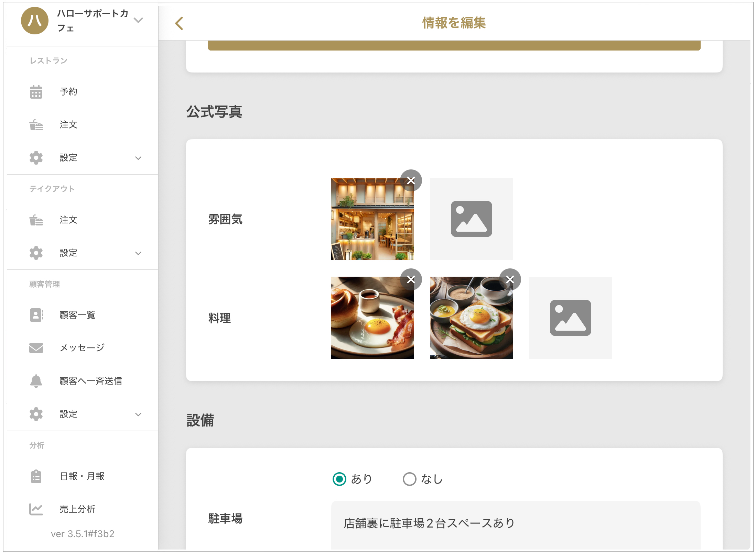Click the 公式写真 section heading

pos(214,112)
